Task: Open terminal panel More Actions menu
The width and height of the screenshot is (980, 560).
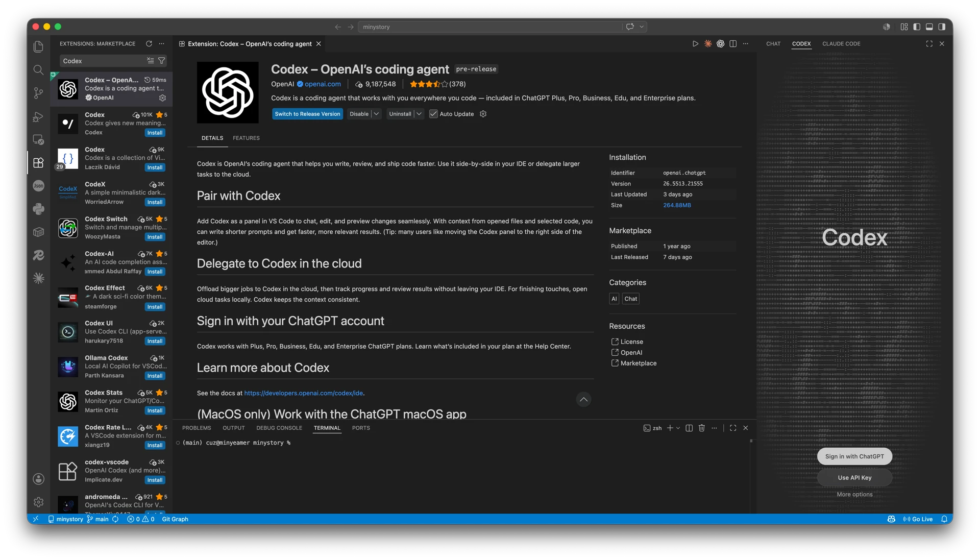Action: click(x=714, y=428)
